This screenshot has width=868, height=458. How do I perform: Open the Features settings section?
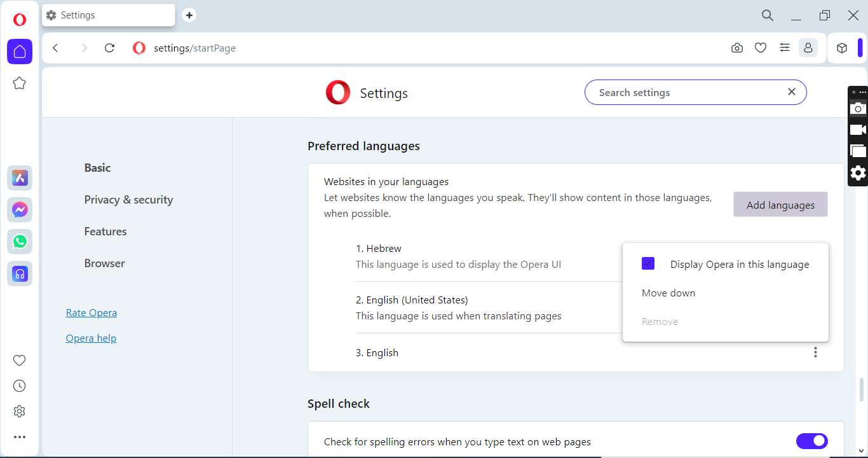(105, 232)
